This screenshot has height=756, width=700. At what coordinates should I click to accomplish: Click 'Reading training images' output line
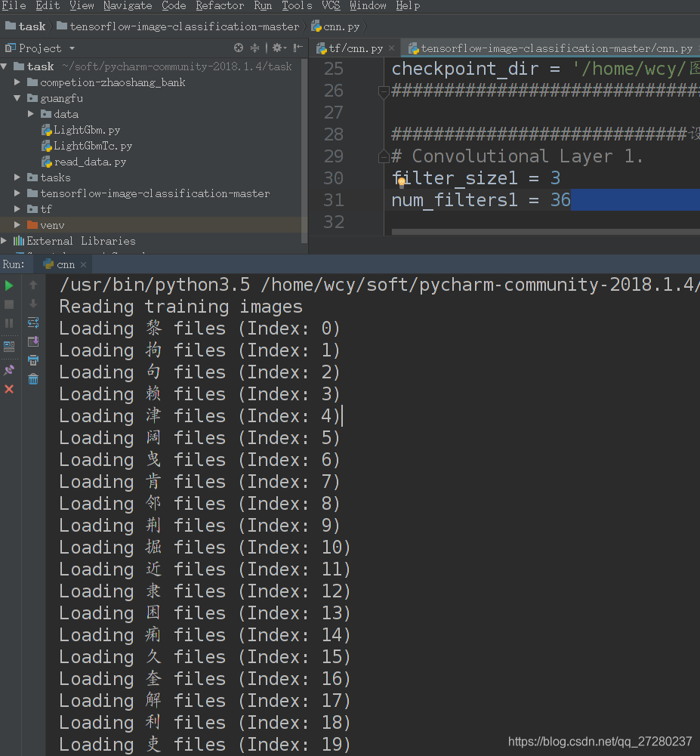point(180,306)
